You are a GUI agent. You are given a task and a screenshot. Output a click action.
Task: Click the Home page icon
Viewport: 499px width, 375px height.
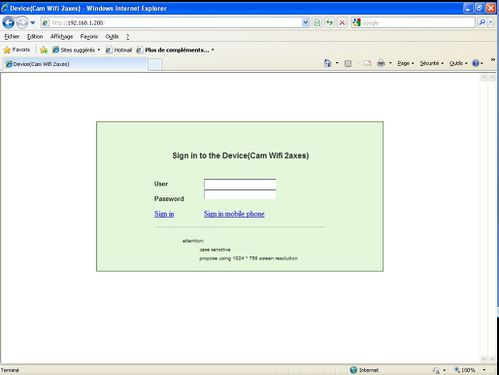328,63
